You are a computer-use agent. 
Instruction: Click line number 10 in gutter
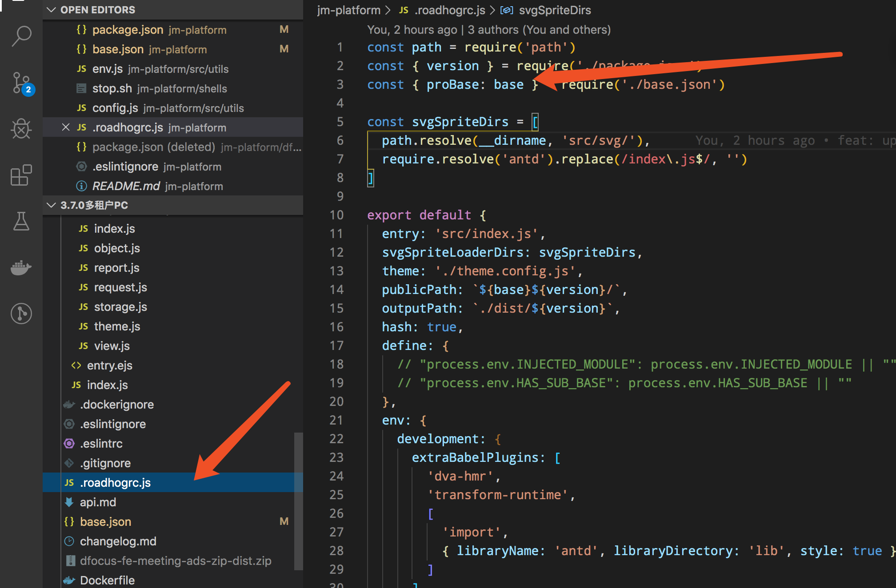point(336,215)
